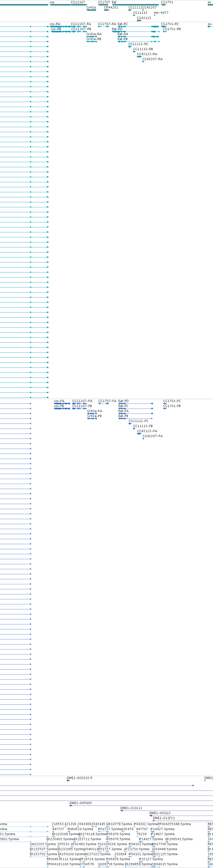Click the Eaf-RB transcript label
The width and height of the screenshot is (213, 868).
[122, 39]
